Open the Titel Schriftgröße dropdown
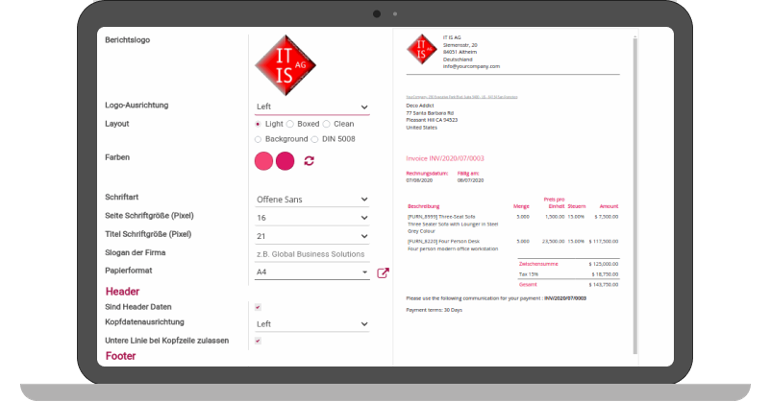 tap(312, 235)
